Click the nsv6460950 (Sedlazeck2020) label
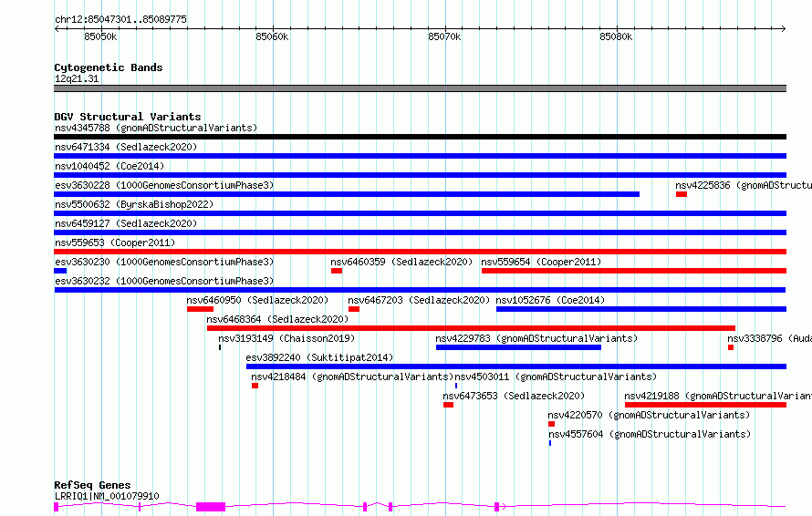812x516 pixels. click(x=257, y=300)
